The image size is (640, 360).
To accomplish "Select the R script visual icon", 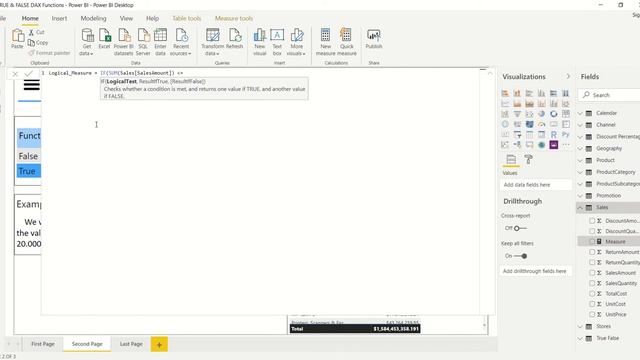I will click(553, 134).
